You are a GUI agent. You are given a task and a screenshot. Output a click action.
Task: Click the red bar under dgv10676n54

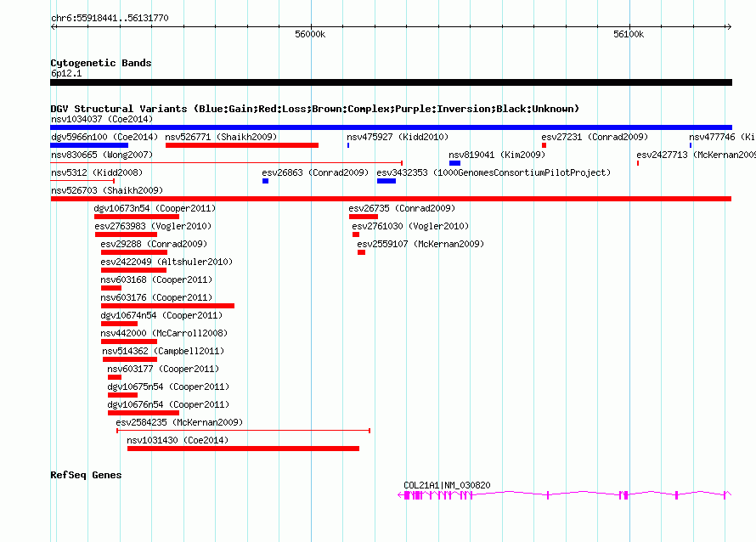[144, 413]
